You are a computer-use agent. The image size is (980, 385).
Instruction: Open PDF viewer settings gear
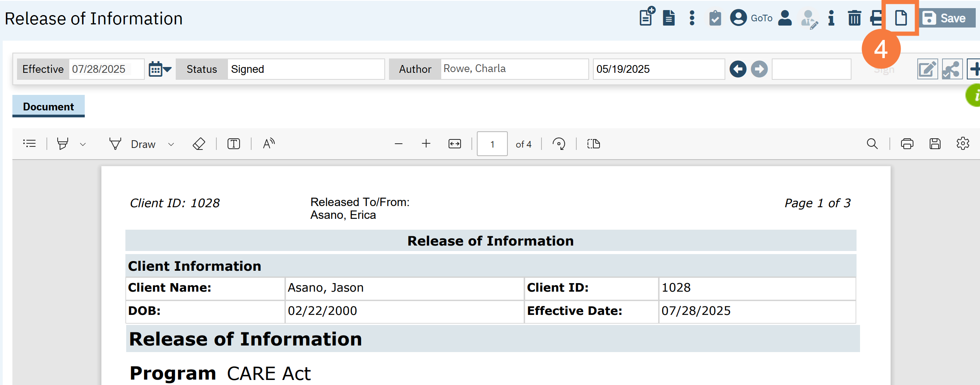(963, 144)
